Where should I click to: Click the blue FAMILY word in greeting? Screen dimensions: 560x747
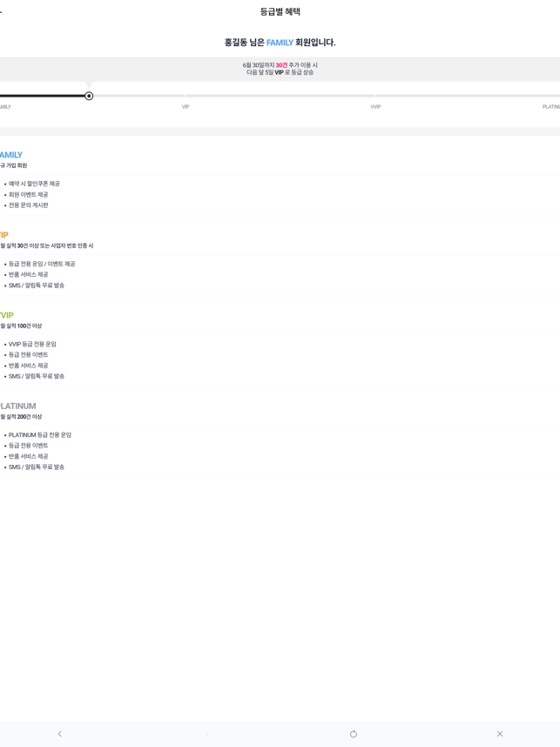[x=280, y=43]
